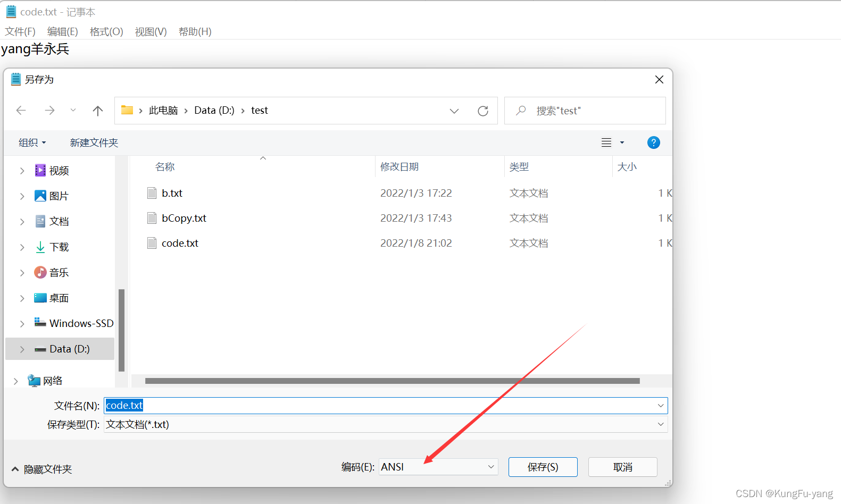Expand the 下载 tree node
This screenshot has height=504, width=841.
[22, 247]
